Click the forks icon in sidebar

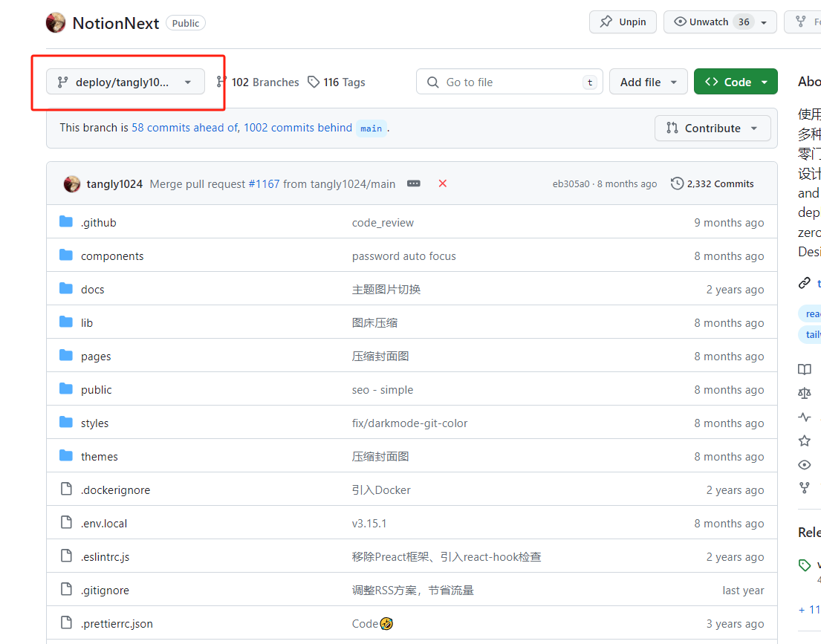(x=805, y=488)
